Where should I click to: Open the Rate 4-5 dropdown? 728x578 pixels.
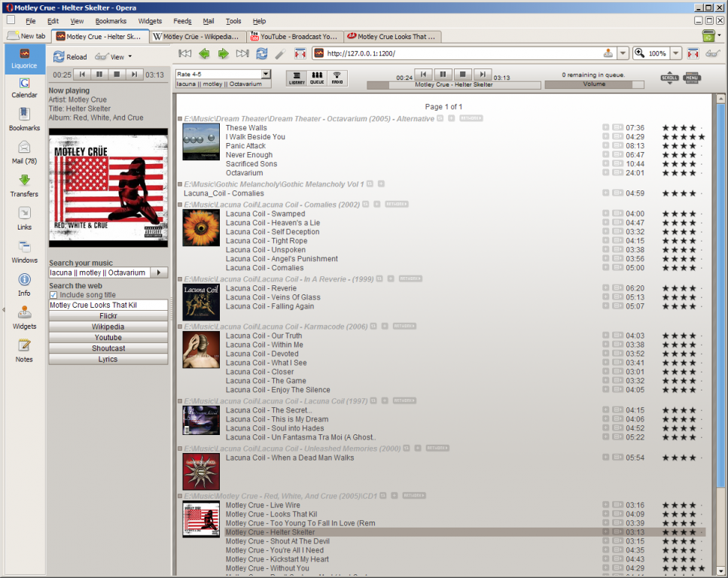click(x=266, y=75)
